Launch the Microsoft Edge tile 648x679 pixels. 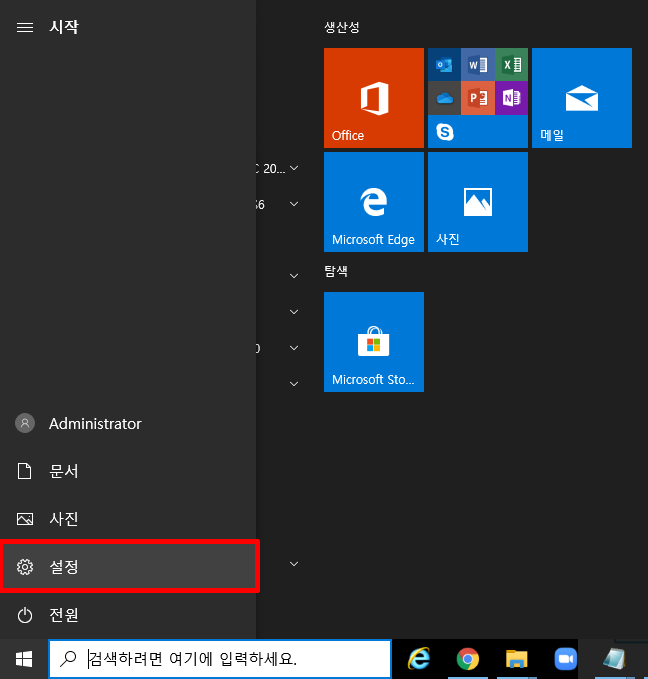(374, 202)
